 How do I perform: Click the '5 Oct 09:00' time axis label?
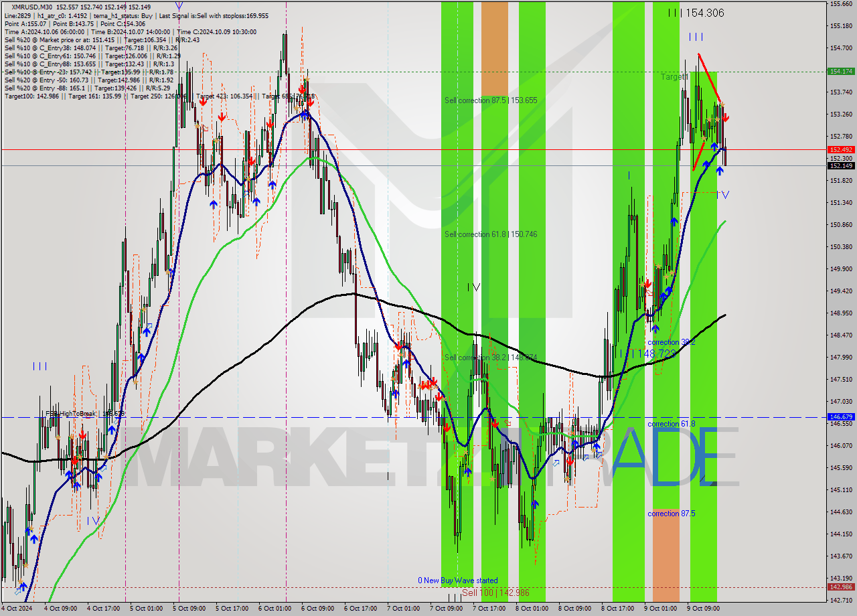coord(190,609)
